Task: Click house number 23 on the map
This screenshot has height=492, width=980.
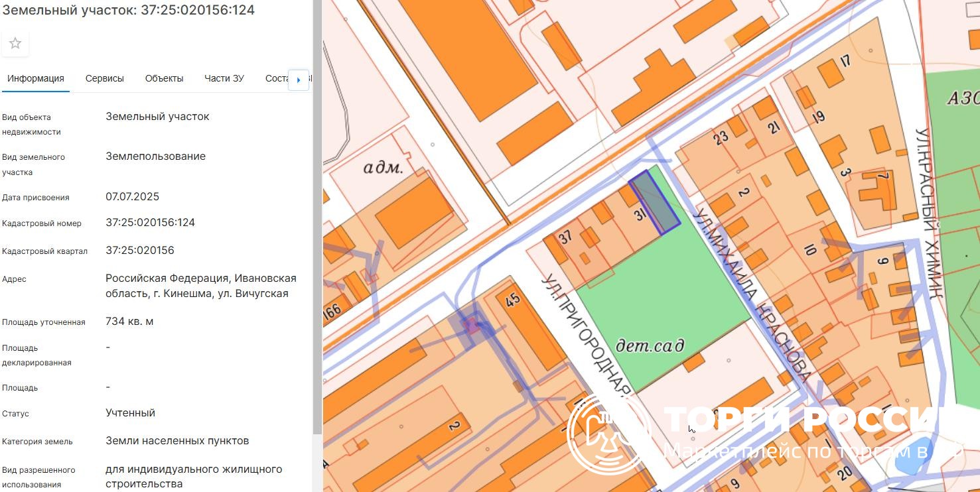Action: [x=721, y=137]
